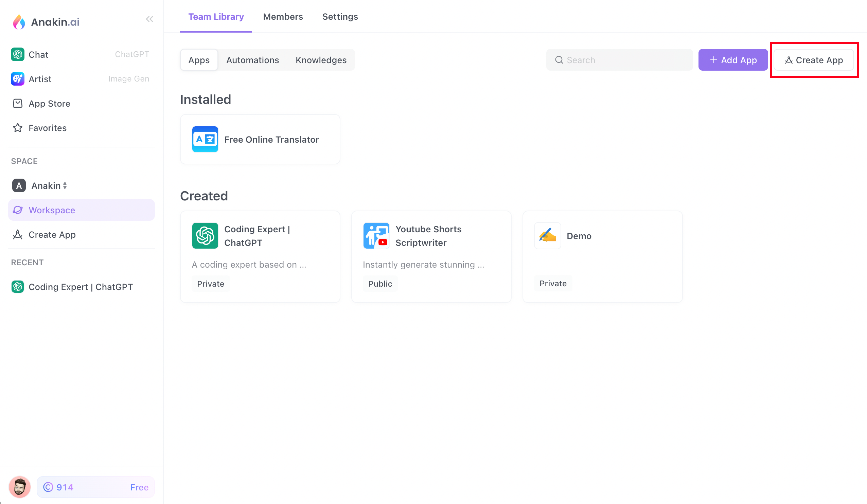Click the 914 credits value
The height and width of the screenshot is (504, 867).
point(65,487)
